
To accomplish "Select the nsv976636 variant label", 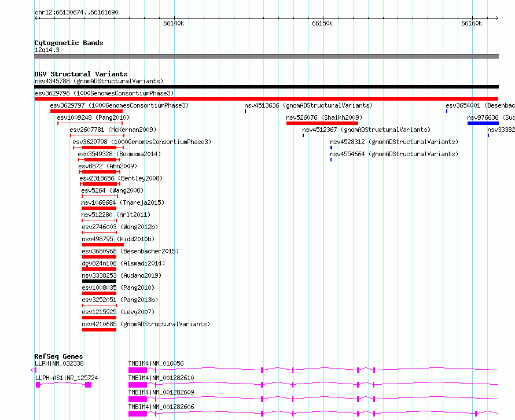I will click(491, 117).
